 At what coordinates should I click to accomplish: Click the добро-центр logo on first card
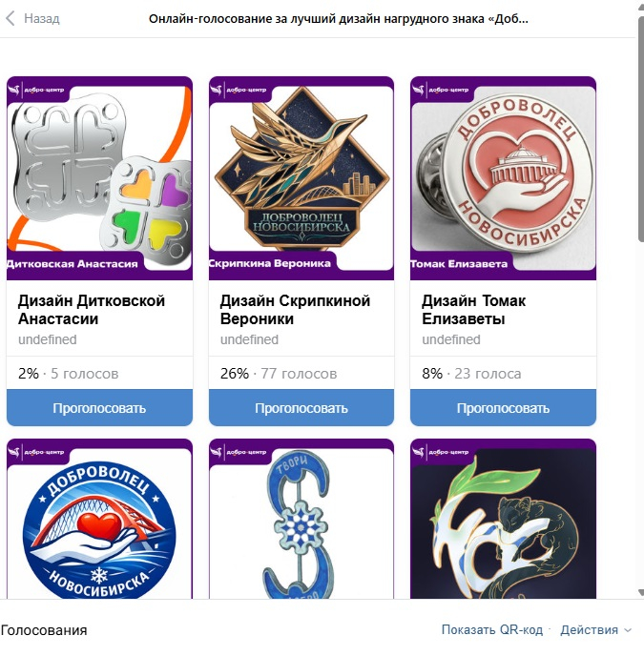click(x=37, y=90)
